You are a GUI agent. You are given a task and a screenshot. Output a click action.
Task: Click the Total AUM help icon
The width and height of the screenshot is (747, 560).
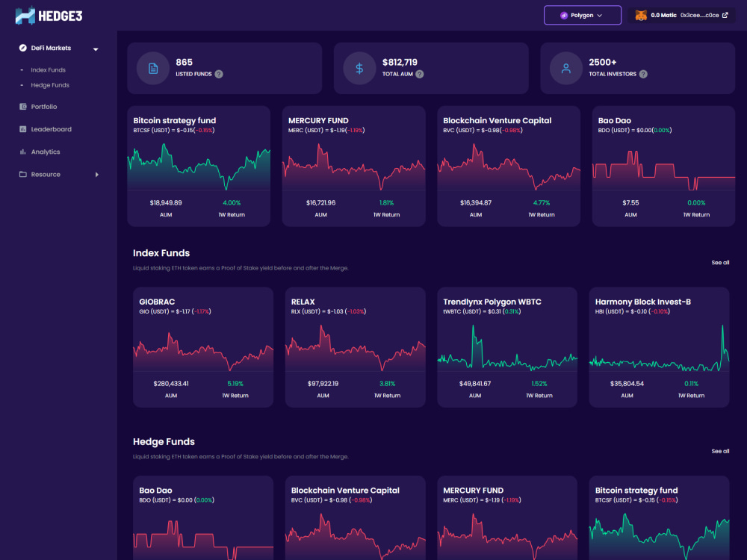(x=420, y=74)
